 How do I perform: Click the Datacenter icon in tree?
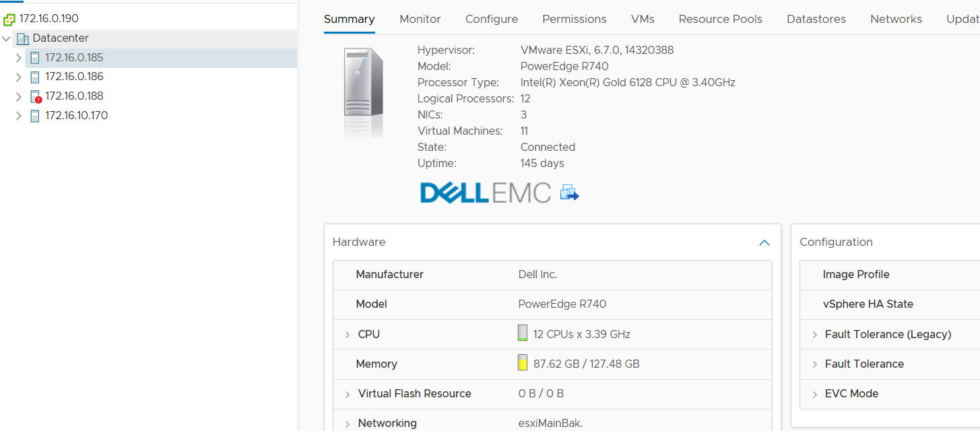[x=23, y=38]
